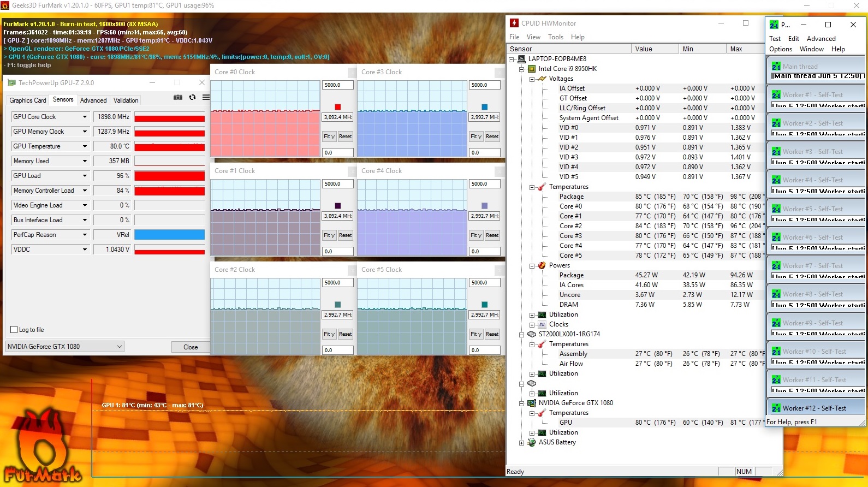Collapse the Voltages node in HWMonitor
Viewport: 868px width, 487px height.
[x=532, y=79]
